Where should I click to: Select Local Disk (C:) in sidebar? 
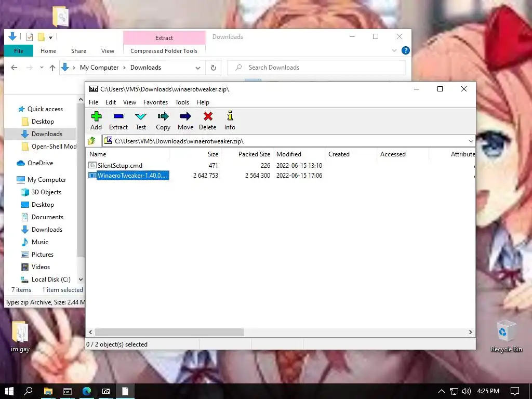(x=46, y=279)
